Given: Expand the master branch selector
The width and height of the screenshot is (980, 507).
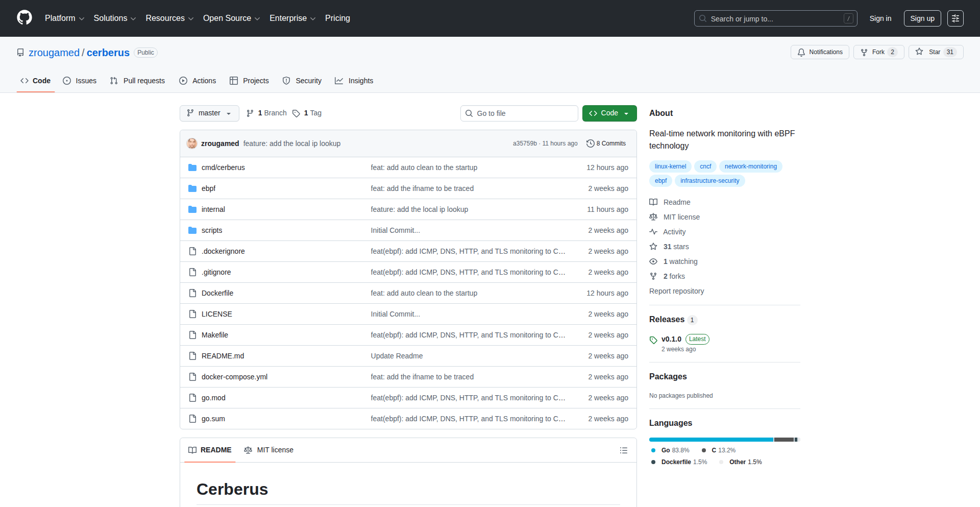Looking at the screenshot, I should [x=209, y=113].
